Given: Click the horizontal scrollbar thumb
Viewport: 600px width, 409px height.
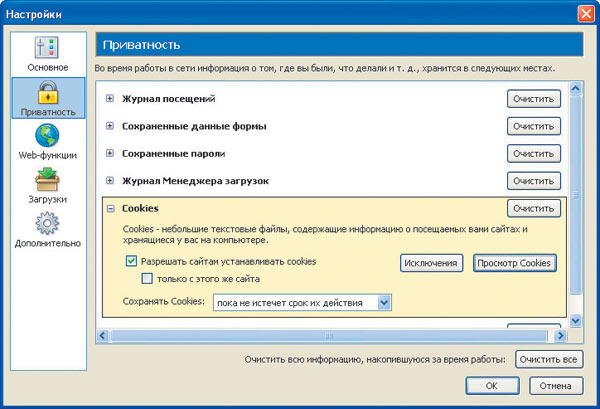Looking at the screenshot, I should pos(329,336).
